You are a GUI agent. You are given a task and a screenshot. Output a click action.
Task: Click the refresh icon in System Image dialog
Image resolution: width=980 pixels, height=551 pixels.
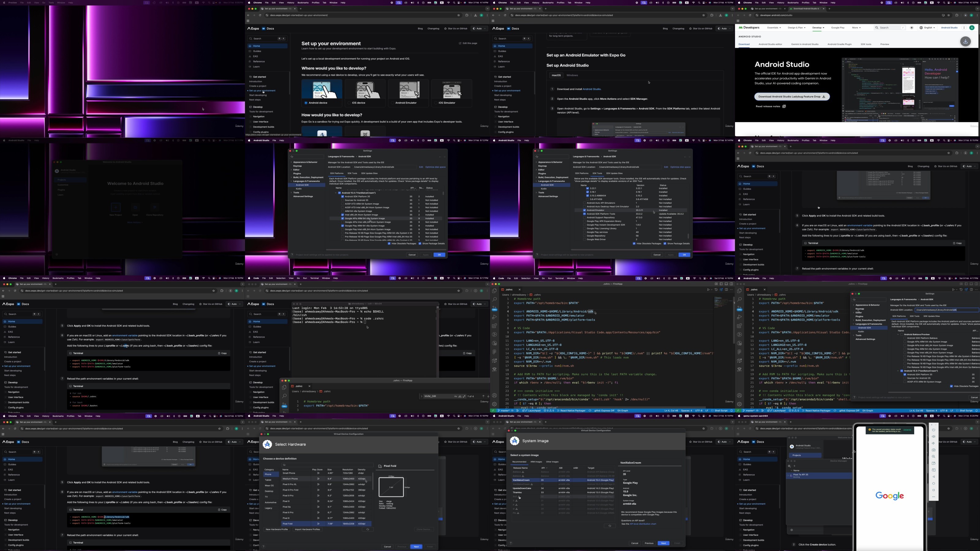click(609, 526)
